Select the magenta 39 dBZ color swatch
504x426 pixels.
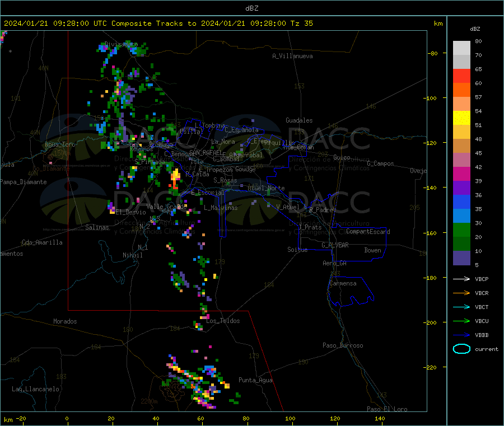pos(461,174)
